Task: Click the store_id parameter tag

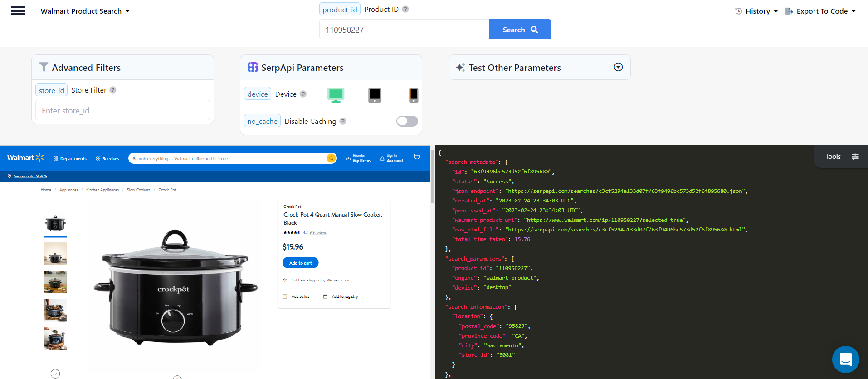Action: coord(52,90)
